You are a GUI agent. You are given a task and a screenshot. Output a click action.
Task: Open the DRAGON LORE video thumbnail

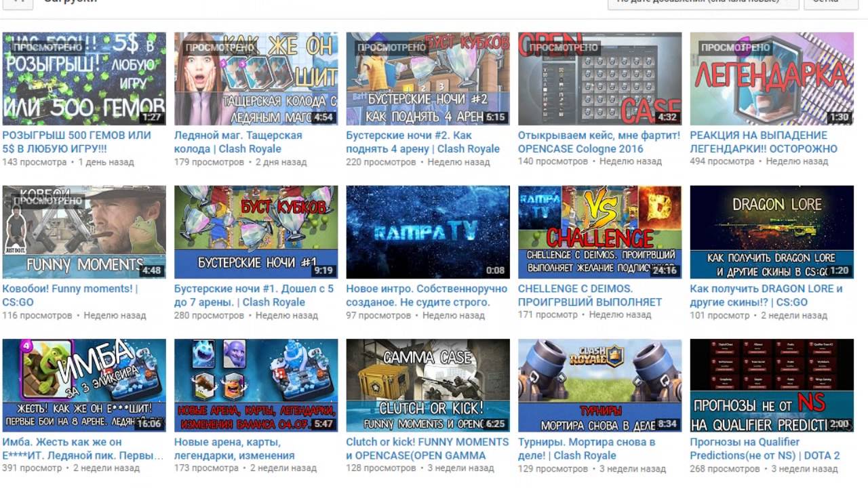click(x=772, y=232)
